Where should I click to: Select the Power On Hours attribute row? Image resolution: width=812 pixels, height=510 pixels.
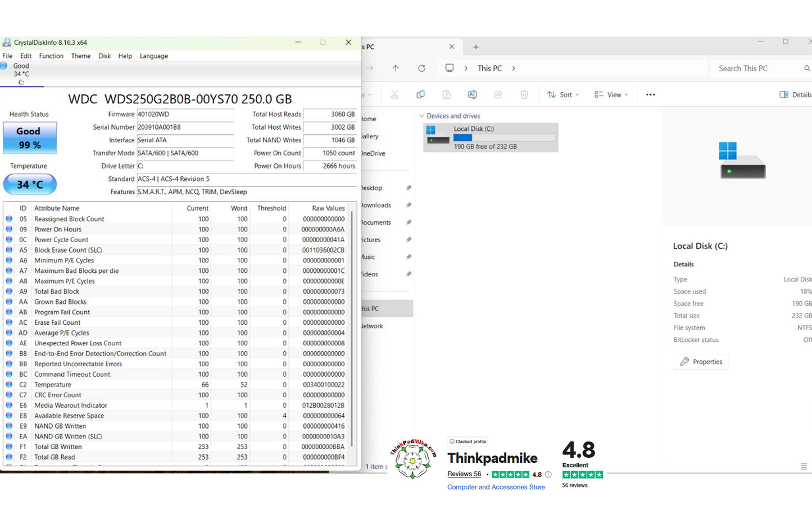coord(176,229)
